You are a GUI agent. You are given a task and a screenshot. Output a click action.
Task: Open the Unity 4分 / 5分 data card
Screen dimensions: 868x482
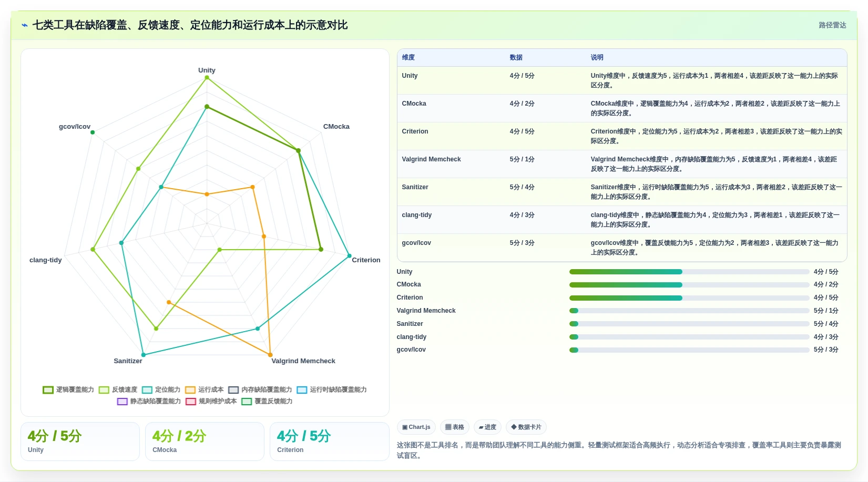coord(80,442)
